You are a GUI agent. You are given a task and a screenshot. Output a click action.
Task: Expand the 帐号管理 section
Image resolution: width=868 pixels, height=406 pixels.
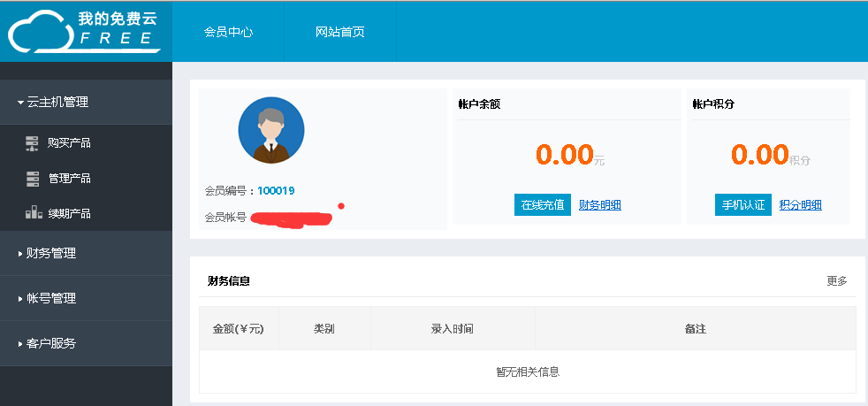pos(86,298)
